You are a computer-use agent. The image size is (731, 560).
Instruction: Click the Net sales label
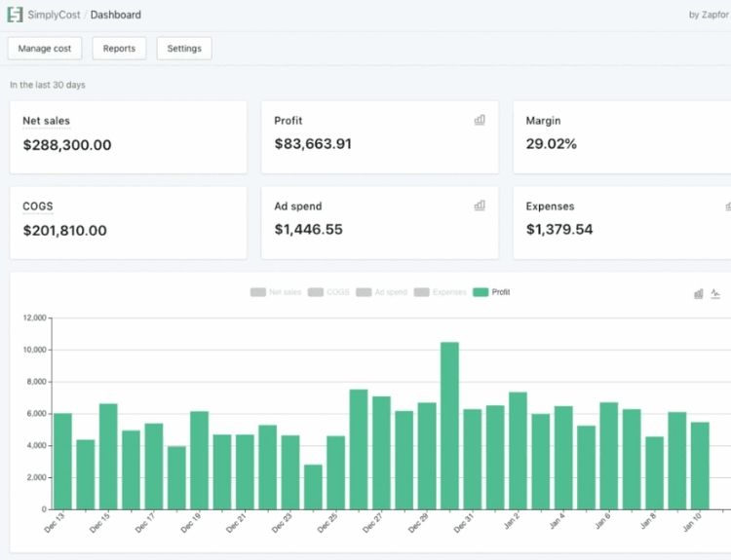(46, 121)
